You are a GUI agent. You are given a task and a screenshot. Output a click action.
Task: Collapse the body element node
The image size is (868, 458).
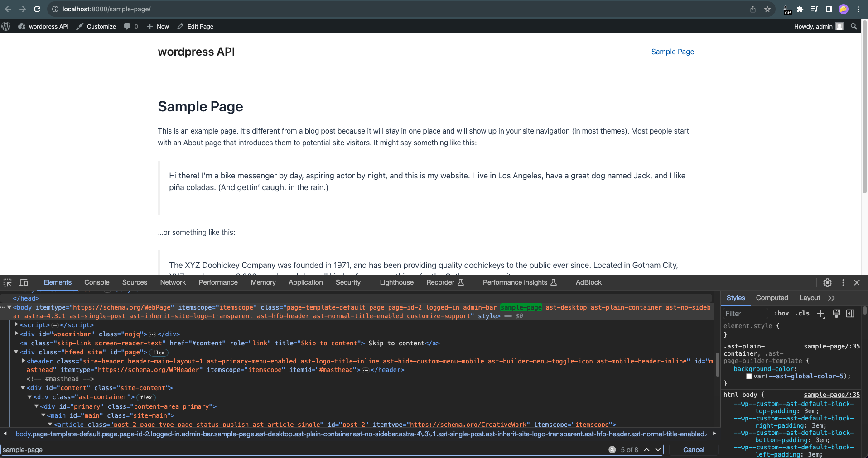[x=9, y=307]
